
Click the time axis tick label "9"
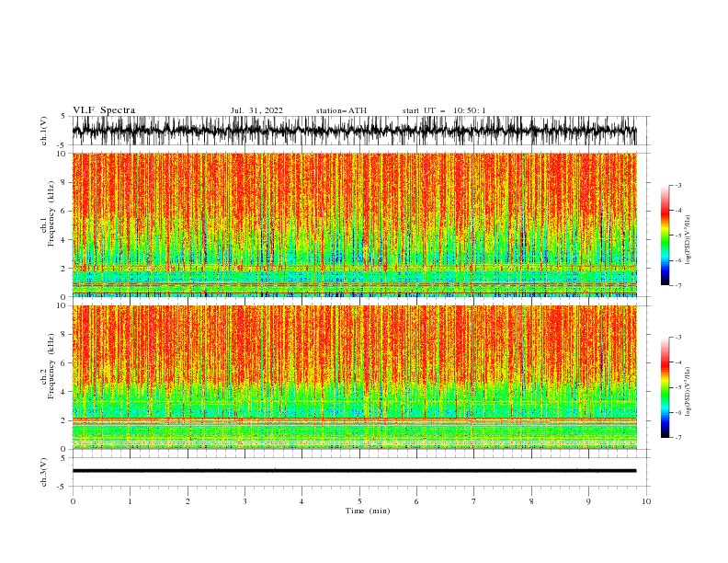588,501
